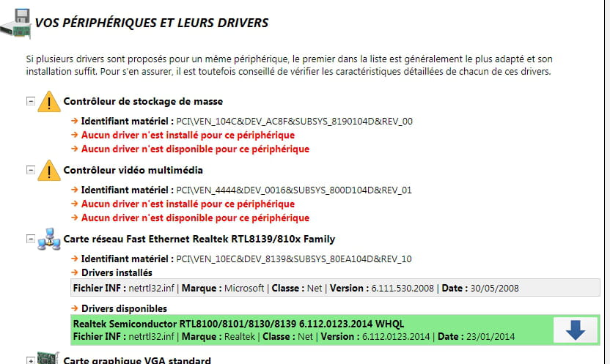Click the installed version 6.111.530.2008

[x=403, y=289]
